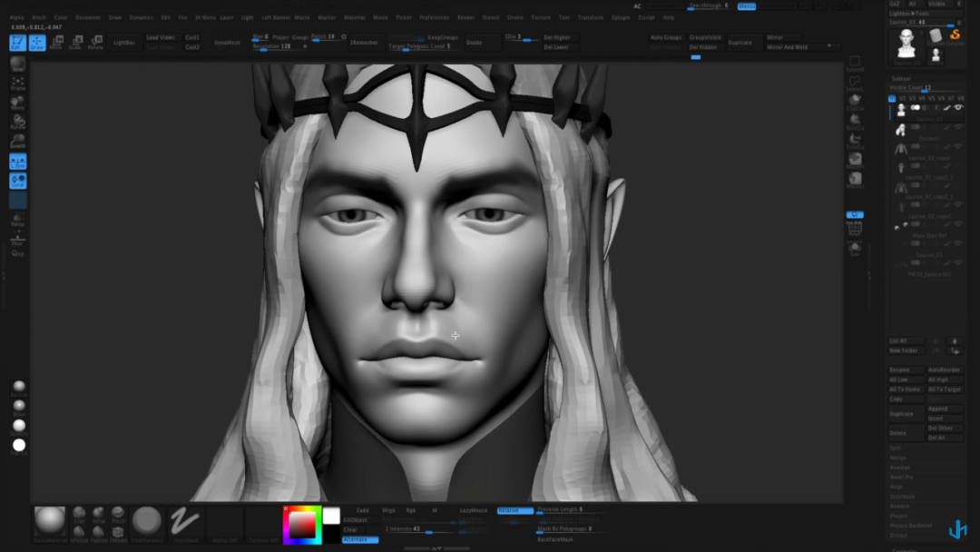Image resolution: width=980 pixels, height=552 pixels.
Task: Open the Document menu
Action: point(87,17)
